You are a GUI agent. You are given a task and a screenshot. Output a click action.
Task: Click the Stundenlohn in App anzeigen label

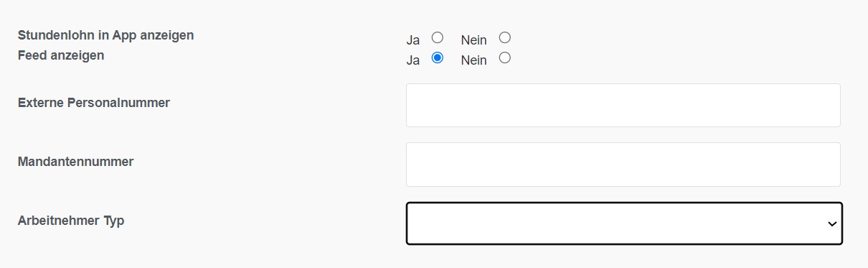point(105,35)
